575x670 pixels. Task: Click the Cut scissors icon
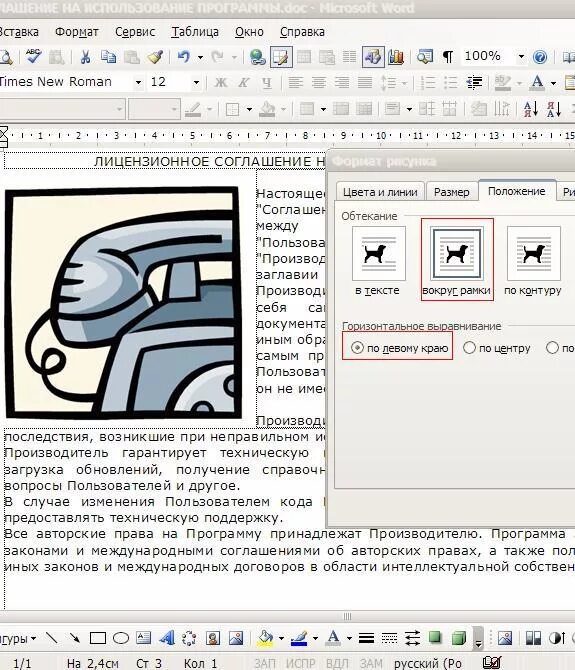click(x=85, y=56)
